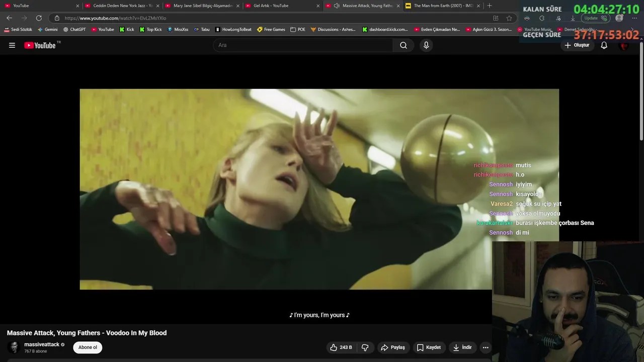Download the video with İndir
The width and height of the screenshot is (644, 362).
pyautogui.click(x=462, y=347)
